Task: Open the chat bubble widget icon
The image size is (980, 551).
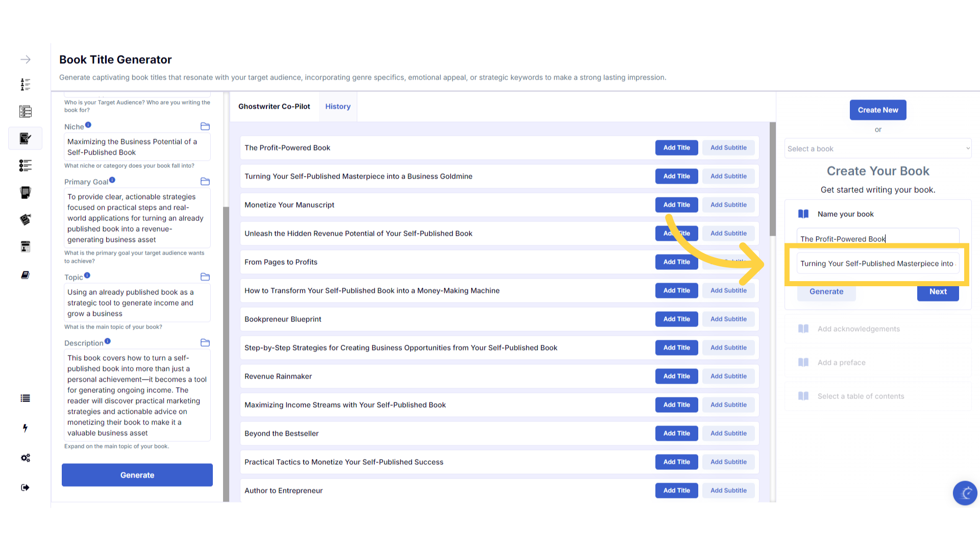Action: (965, 493)
